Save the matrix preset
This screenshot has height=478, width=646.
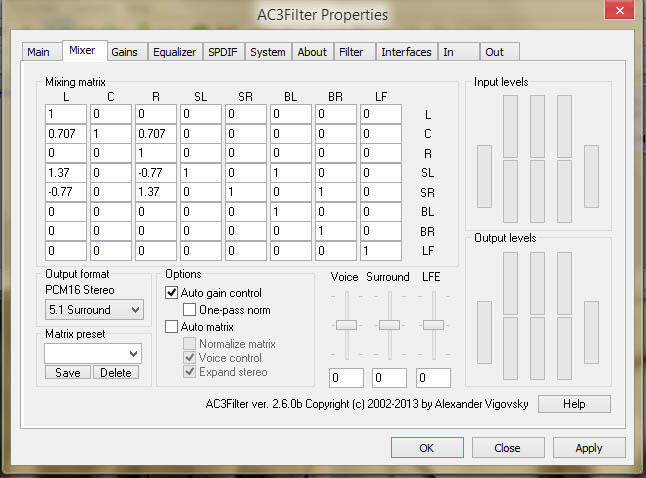click(68, 373)
